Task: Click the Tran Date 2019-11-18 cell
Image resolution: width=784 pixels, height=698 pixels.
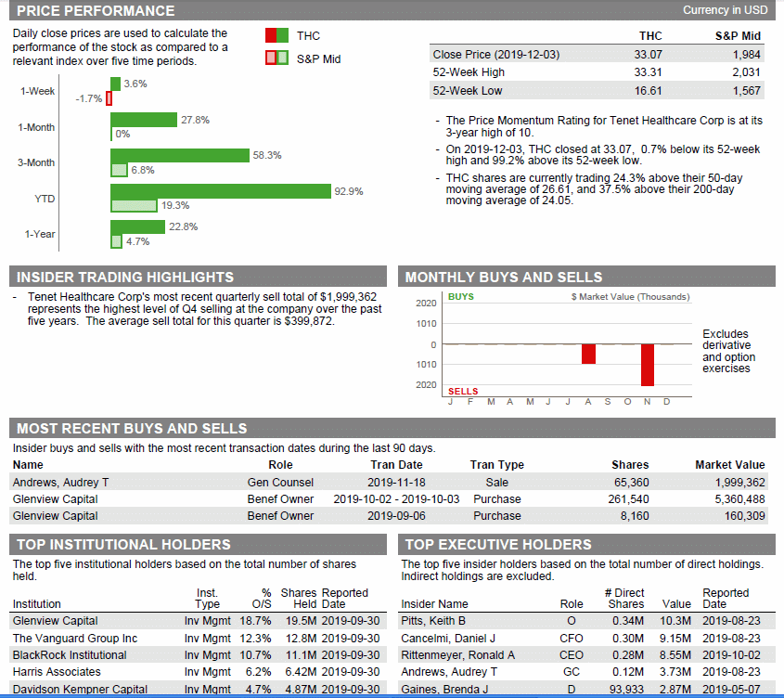Action: pyautogui.click(x=396, y=483)
